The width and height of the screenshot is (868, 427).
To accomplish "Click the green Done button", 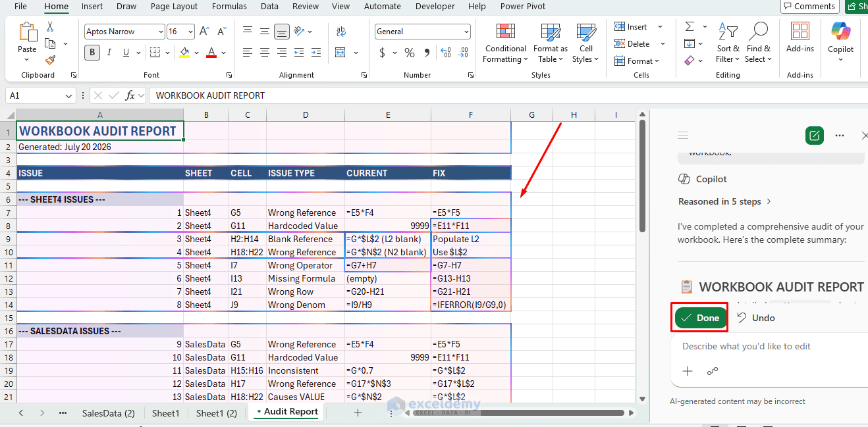I will point(701,318).
